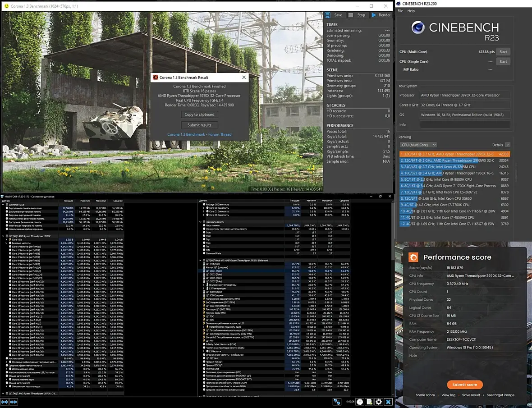Click the HWiNFO network monitors icon
Image resolution: width=532 pixels, height=408 pixels.
click(337, 402)
